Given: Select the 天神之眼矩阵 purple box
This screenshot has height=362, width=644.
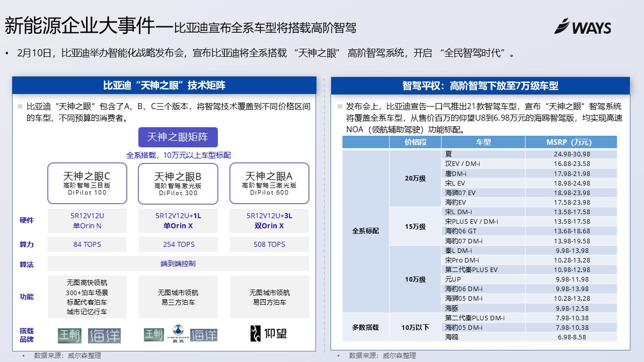Looking at the screenshot, I should (x=178, y=137).
